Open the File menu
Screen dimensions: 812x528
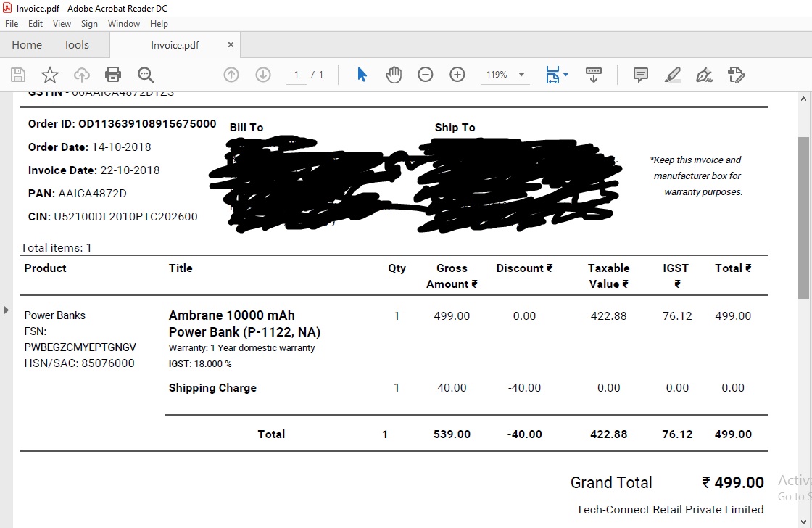12,24
